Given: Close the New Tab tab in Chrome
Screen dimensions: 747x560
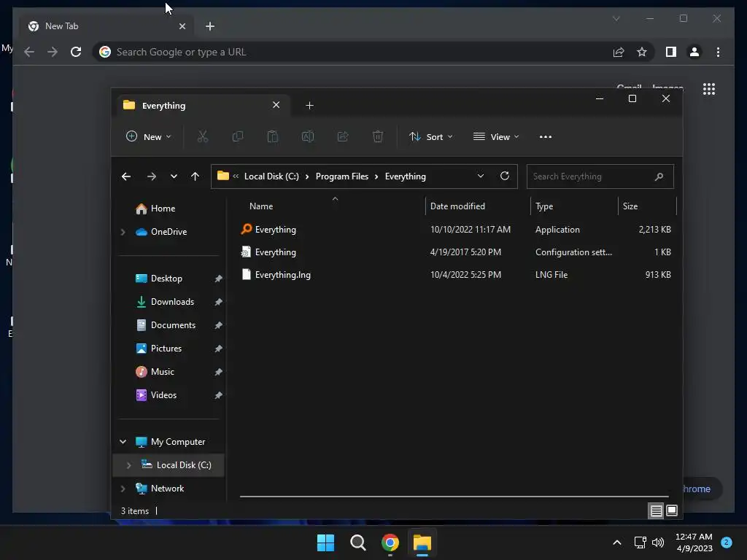Looking at the screenshot, I should point(182,26).
